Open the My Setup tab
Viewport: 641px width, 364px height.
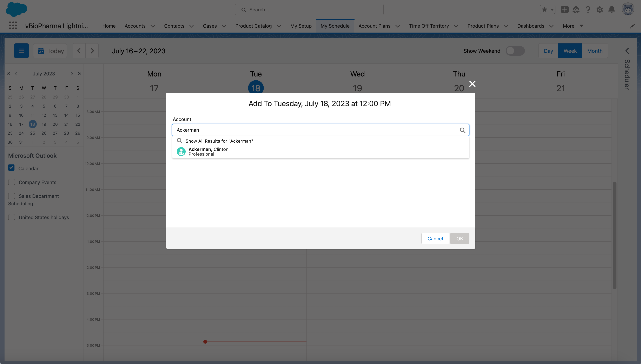(x=301, y=26)
